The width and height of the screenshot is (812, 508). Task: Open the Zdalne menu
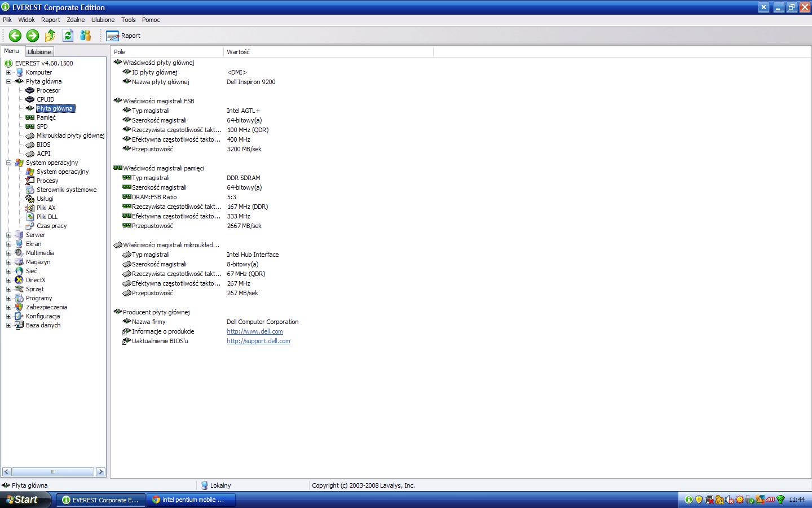pos(76,20)
